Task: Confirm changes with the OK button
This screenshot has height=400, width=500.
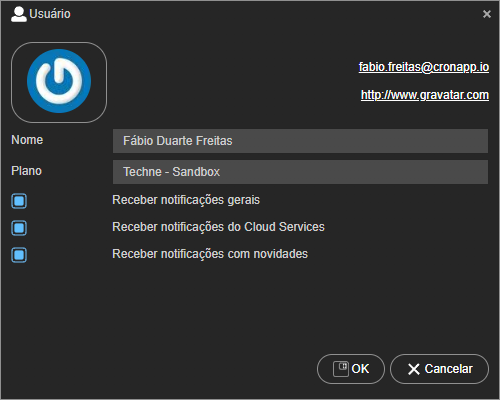Action: [x=351, y=369]
